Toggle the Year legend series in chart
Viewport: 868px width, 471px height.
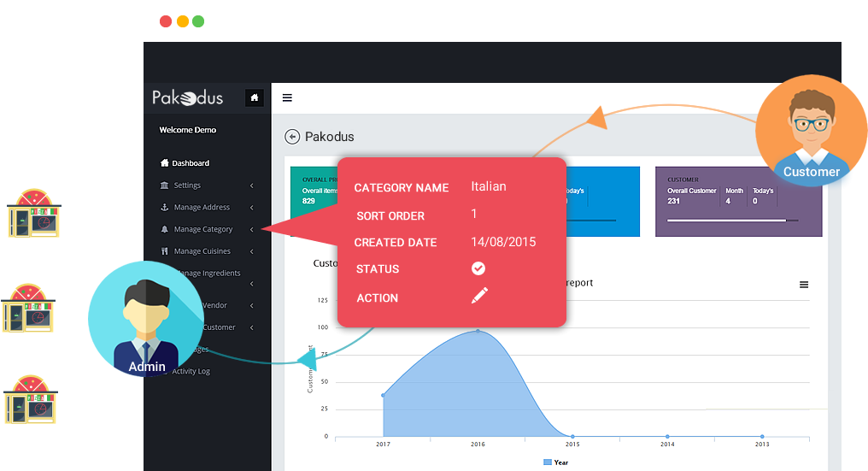coord(555,462)
